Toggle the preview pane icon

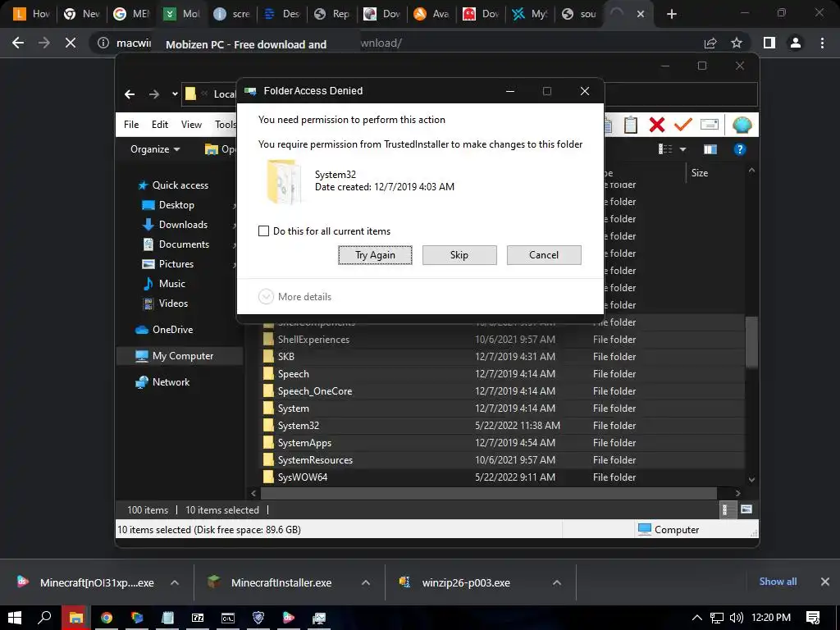710,149
